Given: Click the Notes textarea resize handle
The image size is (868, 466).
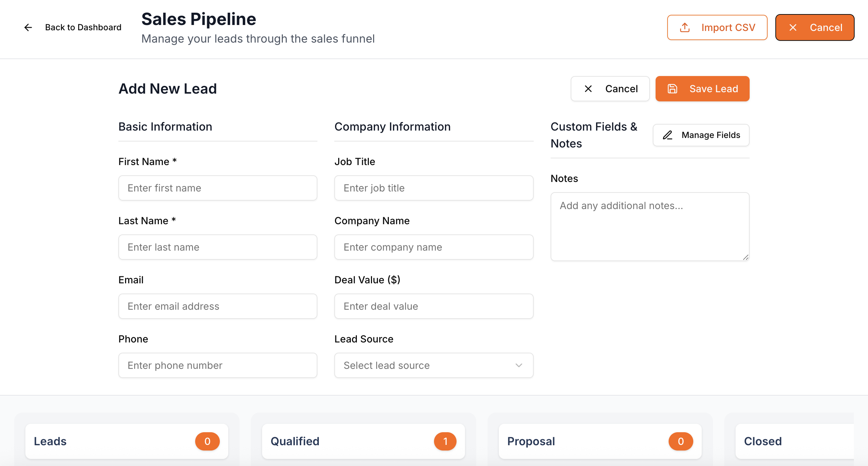Looking at the screenshot, I should [x=745, y=257].
